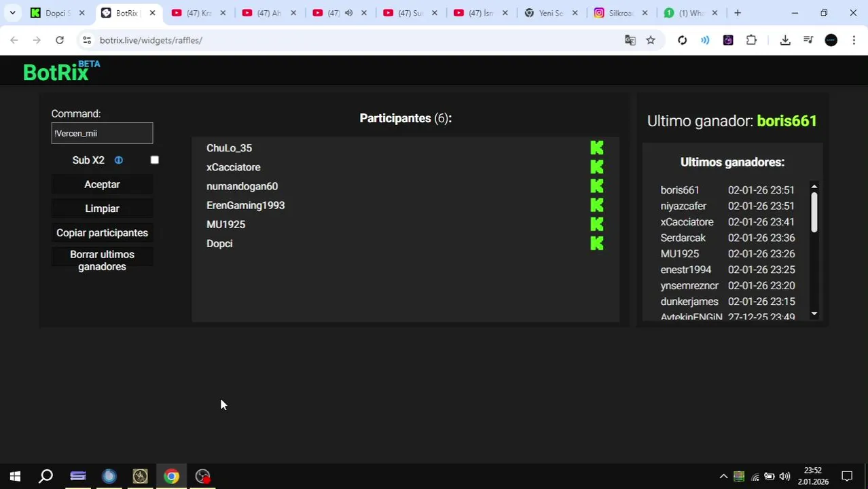868x489 pixels.
Task: Click Serdarcak in the winners list
Action: click(683, 238)
